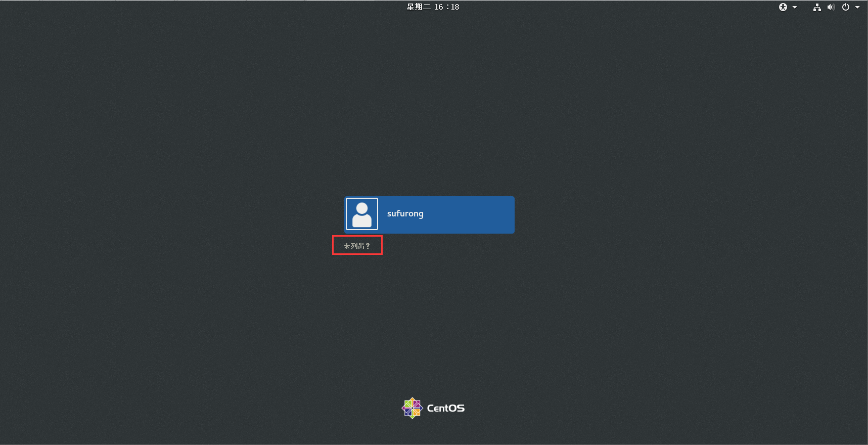Click the power button icon
The width and height of the screenshot is (868, 445).
tap(846, 7)
